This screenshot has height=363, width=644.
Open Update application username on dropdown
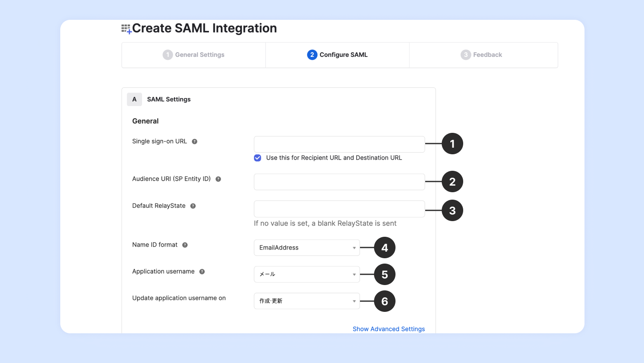point(306,301)
